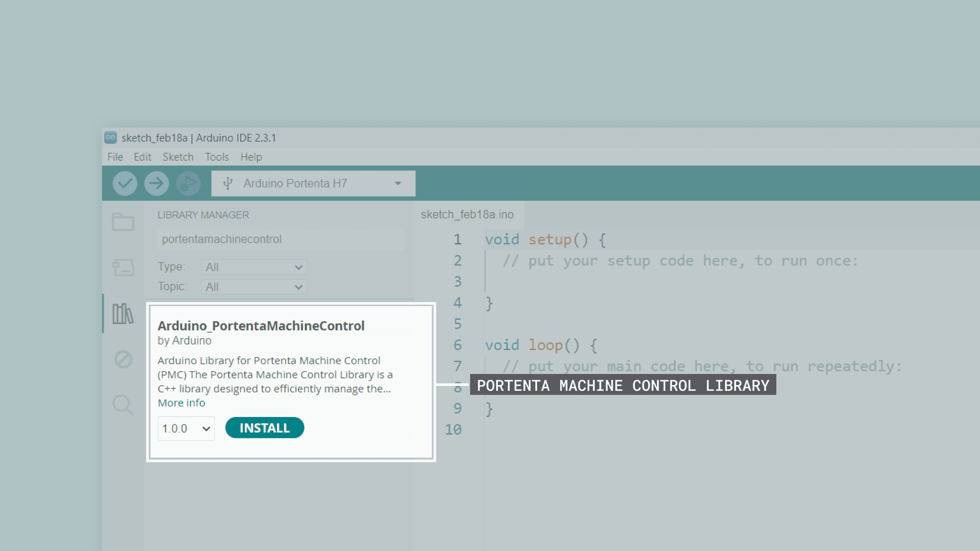This screenshot has width=980, height=551.
Task: Click the Arduino IDE logo in title bar
Action: click(x=111, y=138)
